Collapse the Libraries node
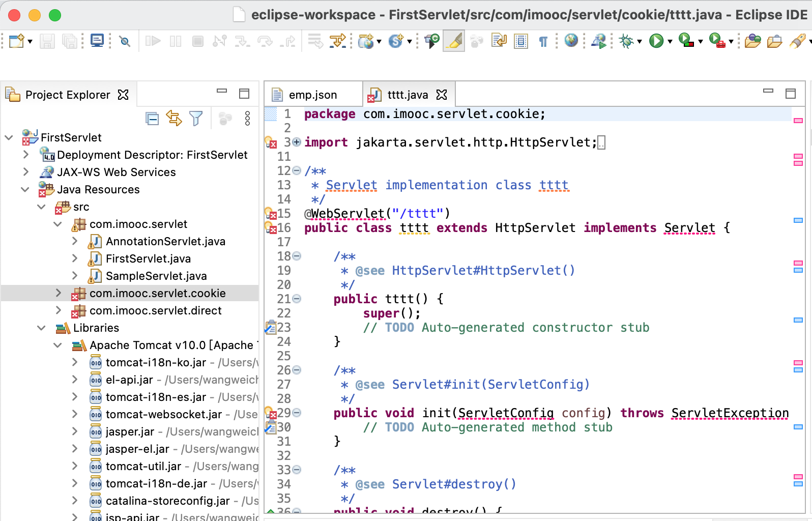812x521 pixels. 41,328
